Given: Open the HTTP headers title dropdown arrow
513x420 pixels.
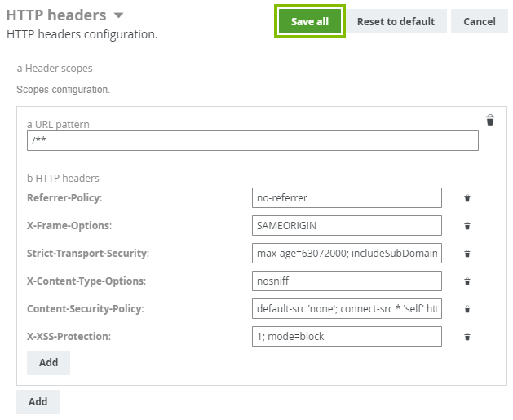Looking at the screenshot, I should [119, 15].
